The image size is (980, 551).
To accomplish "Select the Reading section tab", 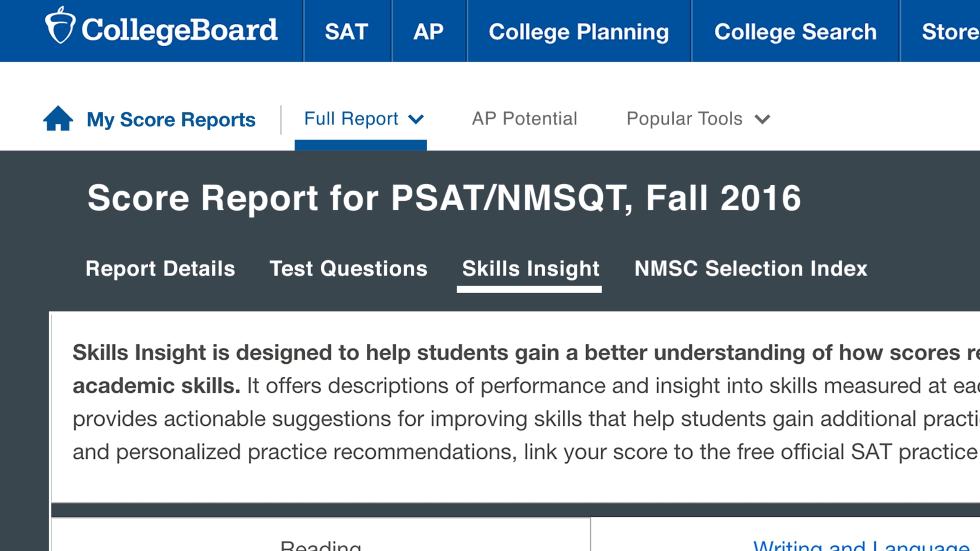I will (x=321, y=545).
